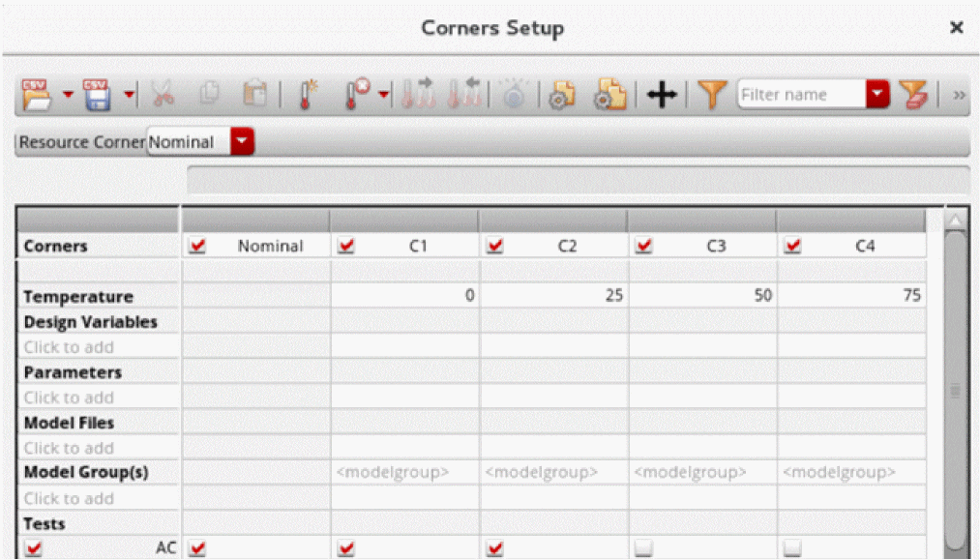Image resolution: width=980 pixels, height=560 pixels.
Task: Click single document with gear icon
Action: [x=562, y=95]
